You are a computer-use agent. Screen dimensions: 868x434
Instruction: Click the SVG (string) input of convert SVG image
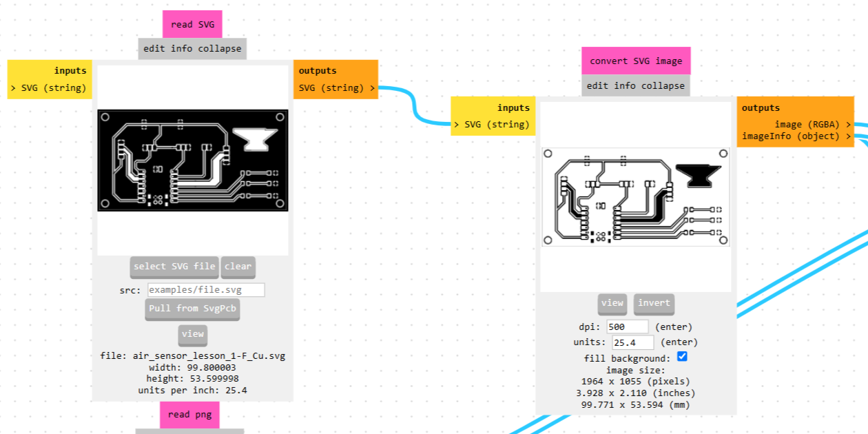491,125
